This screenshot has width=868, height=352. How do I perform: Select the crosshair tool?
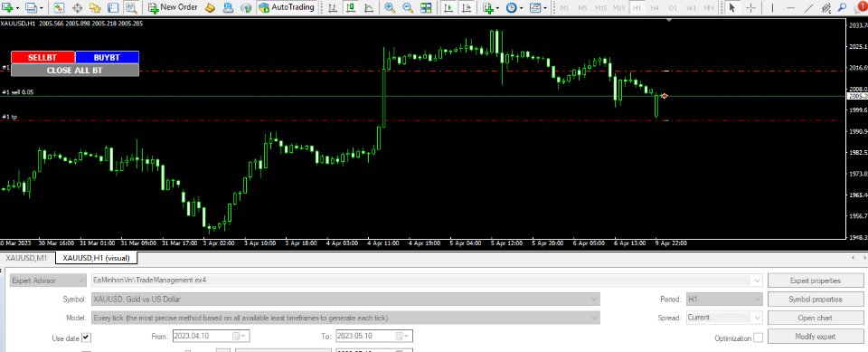[x=750, y=8]
